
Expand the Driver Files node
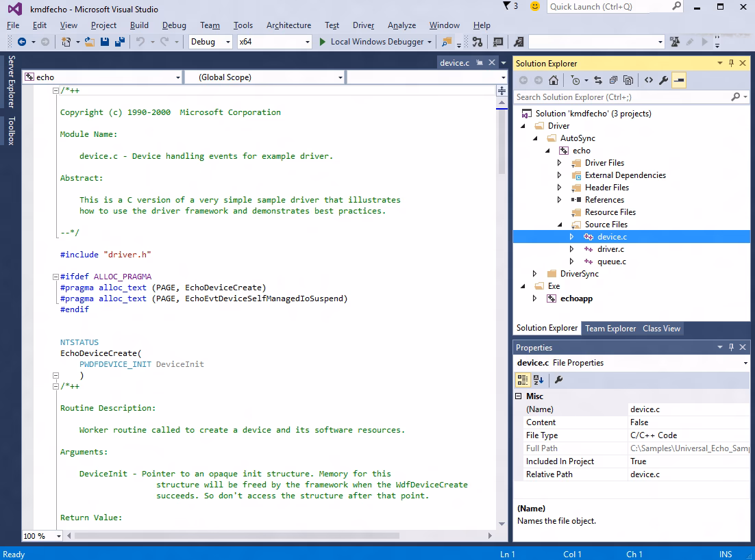[x=559, y=163]
